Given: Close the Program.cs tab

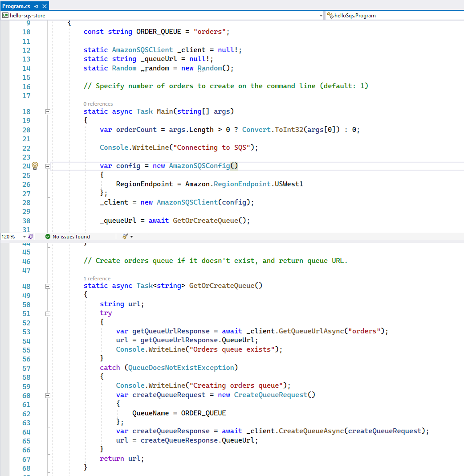Looking at the screenshot, I should click(x=45, y=6).
